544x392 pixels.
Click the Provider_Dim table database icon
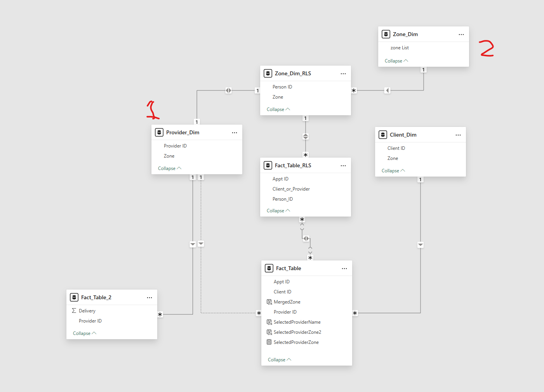click(159, 132)
